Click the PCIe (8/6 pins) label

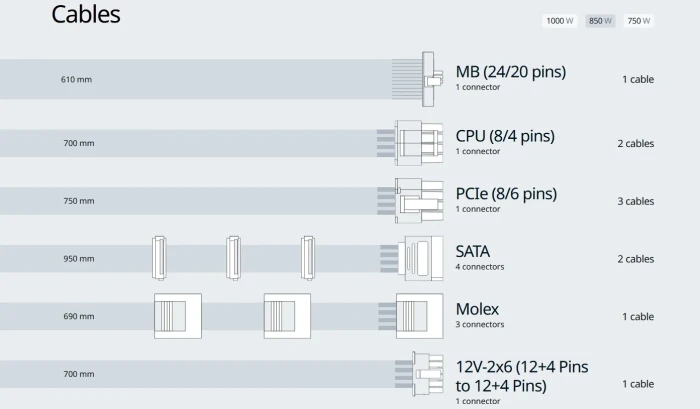click(x=506, y=193)
